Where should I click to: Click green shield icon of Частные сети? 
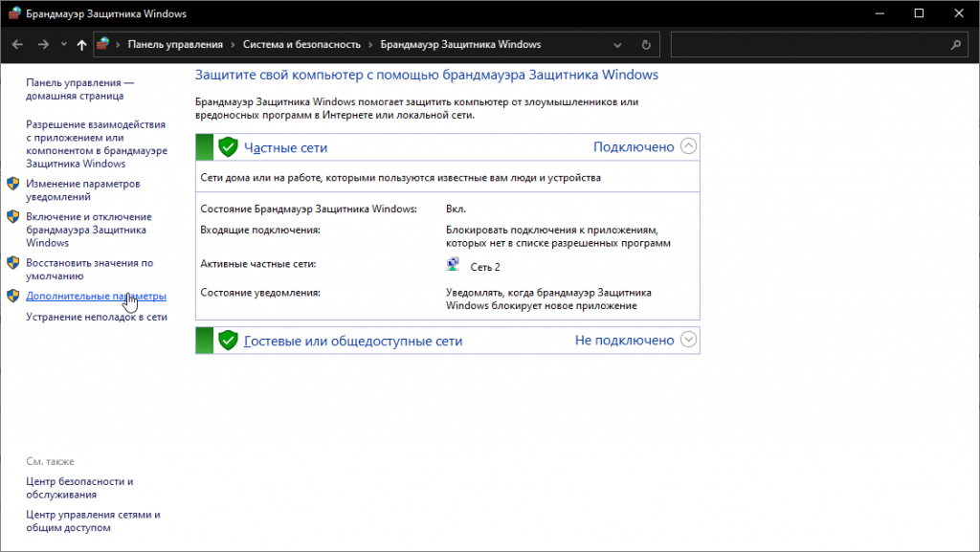228,147
